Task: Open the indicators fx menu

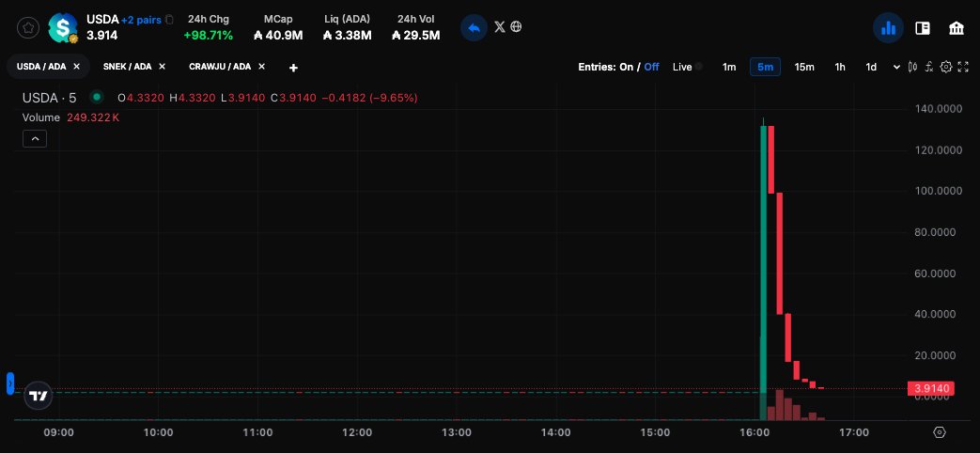Action: (928, 67)
